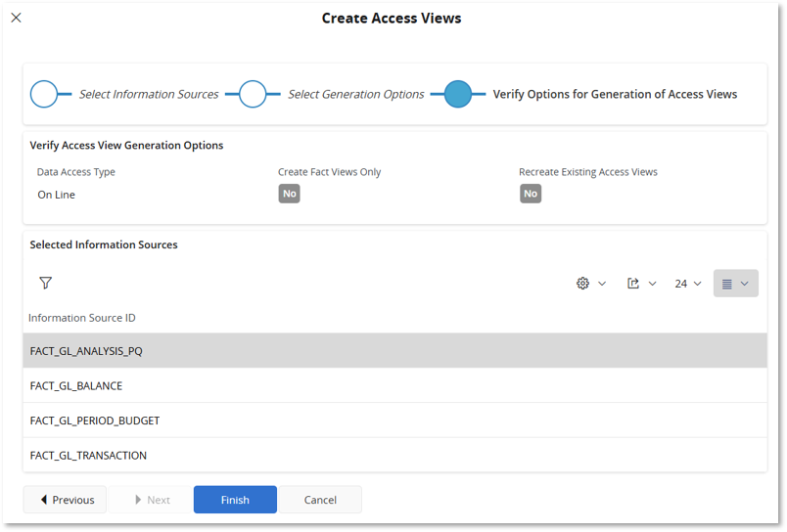Click the Cancel button
Viewport: 787px width, 532px height.
(320, 500)
